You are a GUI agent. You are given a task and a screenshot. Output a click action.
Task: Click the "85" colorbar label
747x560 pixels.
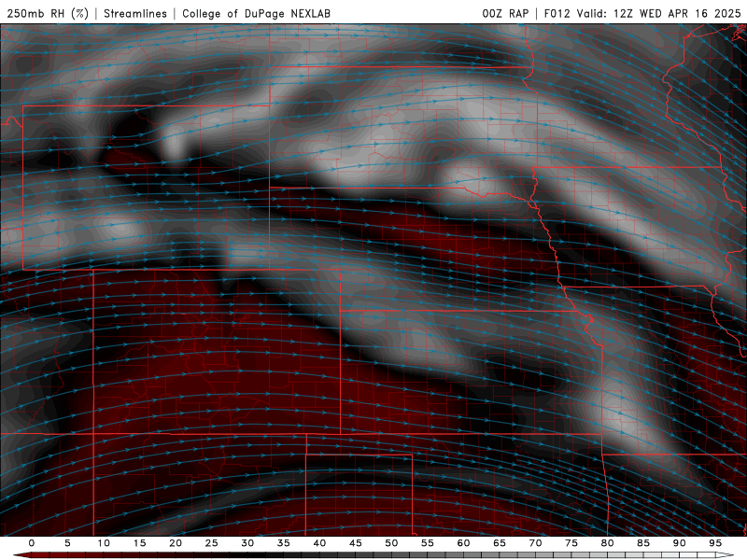[643, 543]
